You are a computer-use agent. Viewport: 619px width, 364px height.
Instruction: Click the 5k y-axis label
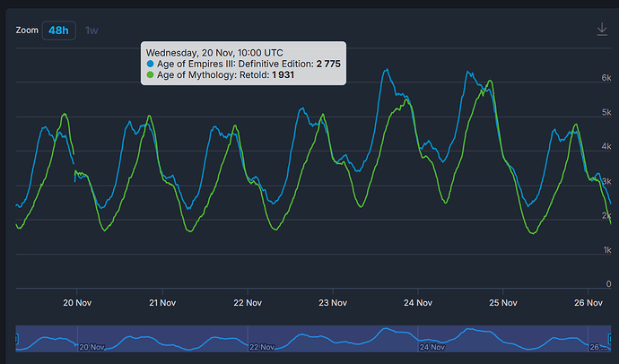(x=606, y=112)
